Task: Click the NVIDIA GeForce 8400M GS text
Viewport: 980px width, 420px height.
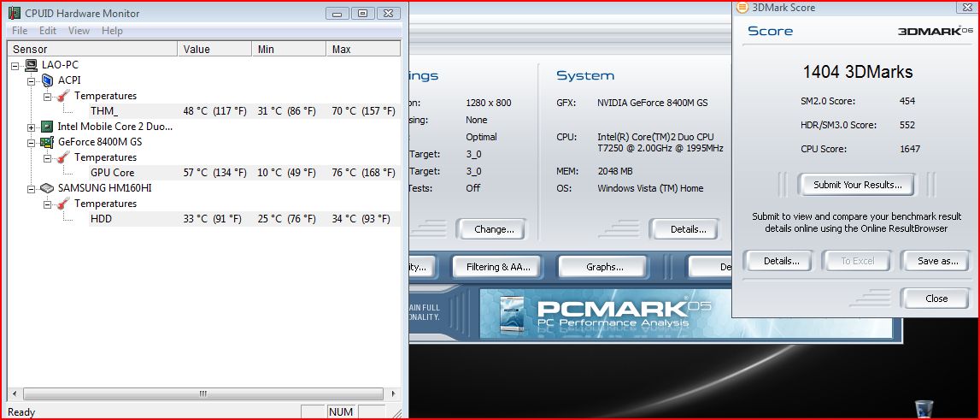Action: point(653,103)
